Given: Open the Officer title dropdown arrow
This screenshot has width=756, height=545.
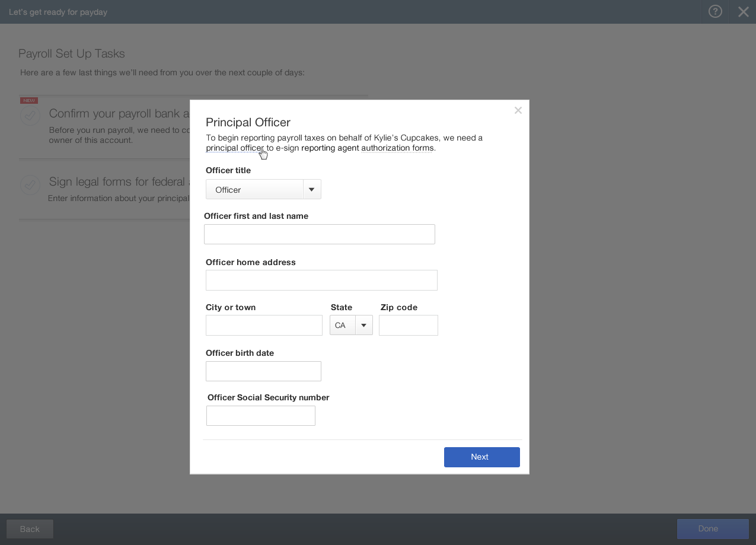Looking at the screenshot, I should [x=312, y=189].
